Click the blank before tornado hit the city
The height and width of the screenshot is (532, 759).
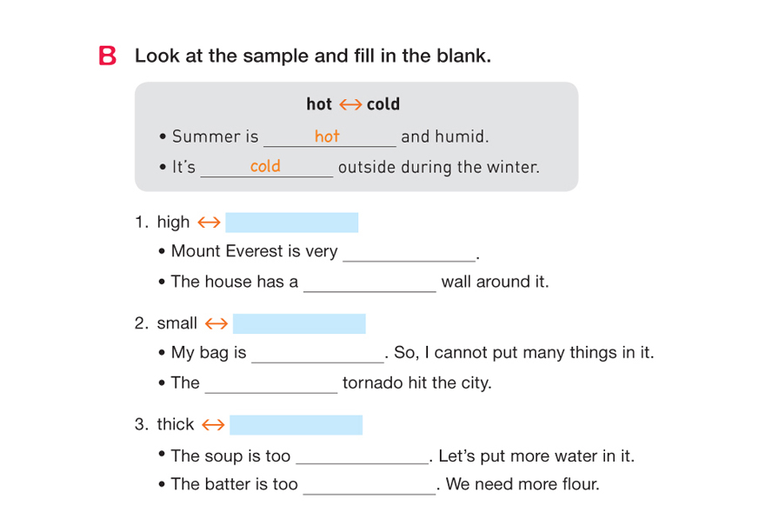[x=270, y=384]
